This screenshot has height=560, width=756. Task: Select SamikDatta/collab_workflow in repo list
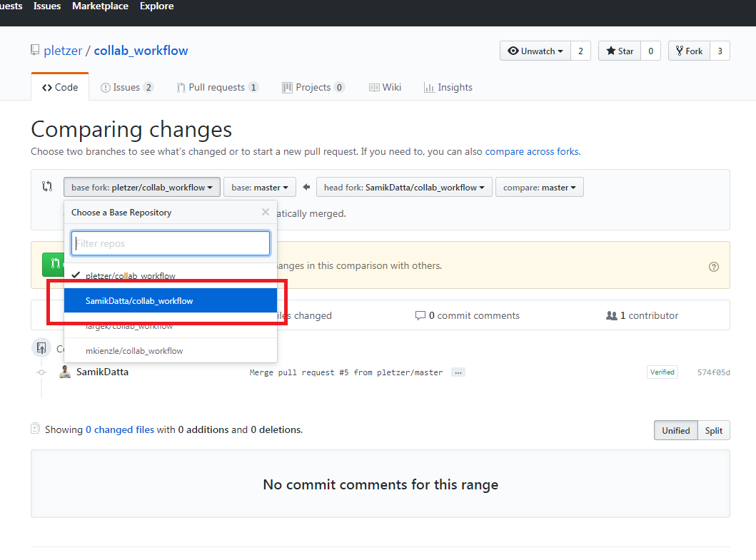pos(171,300)
